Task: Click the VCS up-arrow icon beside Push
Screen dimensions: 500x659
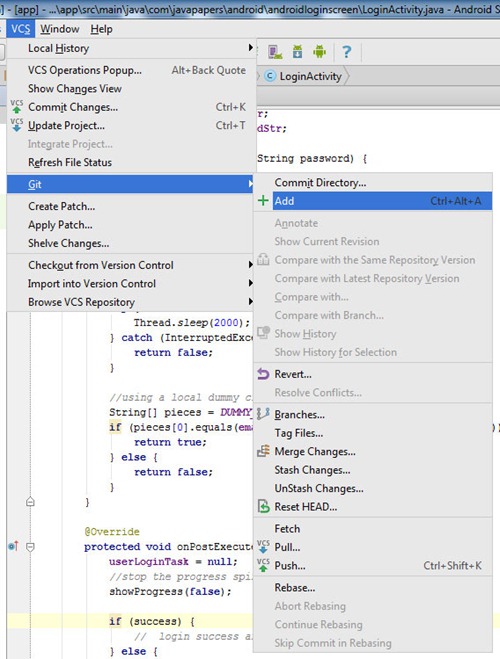Action: click(x=263, y=565)
